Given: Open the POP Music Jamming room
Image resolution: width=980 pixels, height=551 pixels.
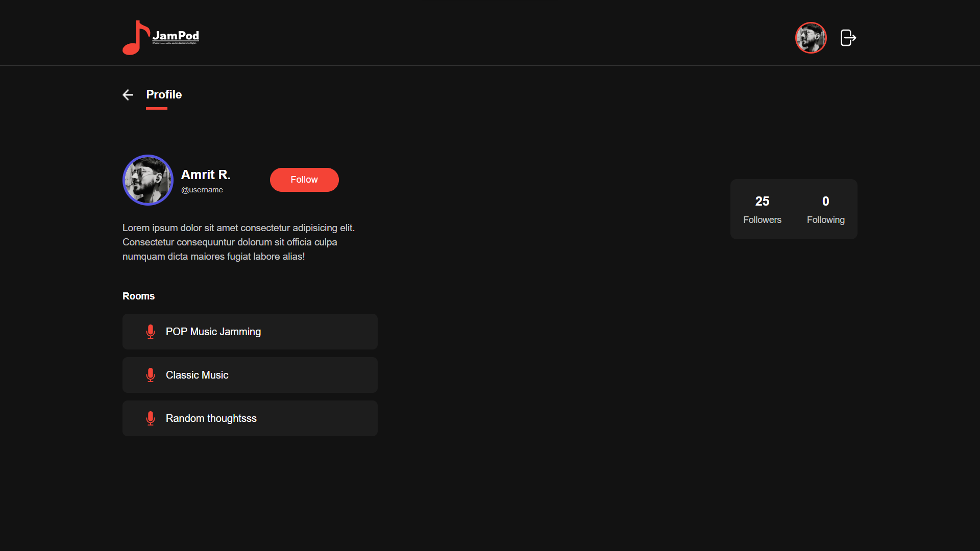Looking at the screenshot, I should click(250, 332).
